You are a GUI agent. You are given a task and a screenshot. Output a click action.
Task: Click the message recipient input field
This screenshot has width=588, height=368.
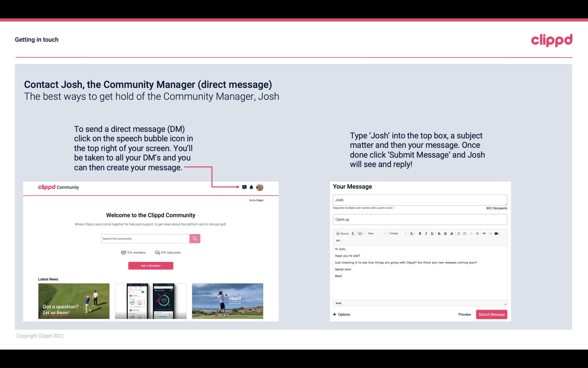419,200
